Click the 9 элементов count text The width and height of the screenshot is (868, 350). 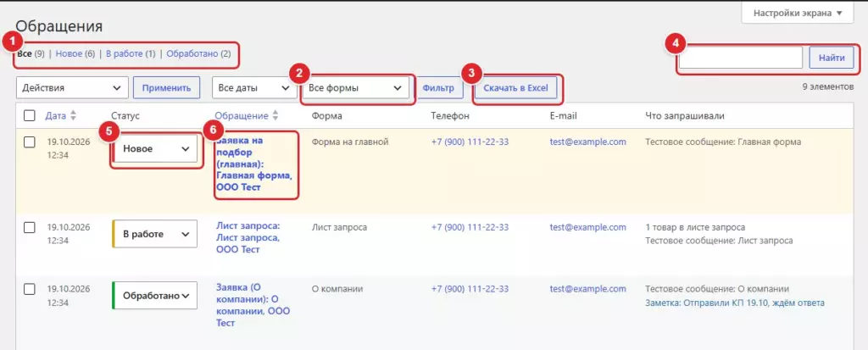827,86
